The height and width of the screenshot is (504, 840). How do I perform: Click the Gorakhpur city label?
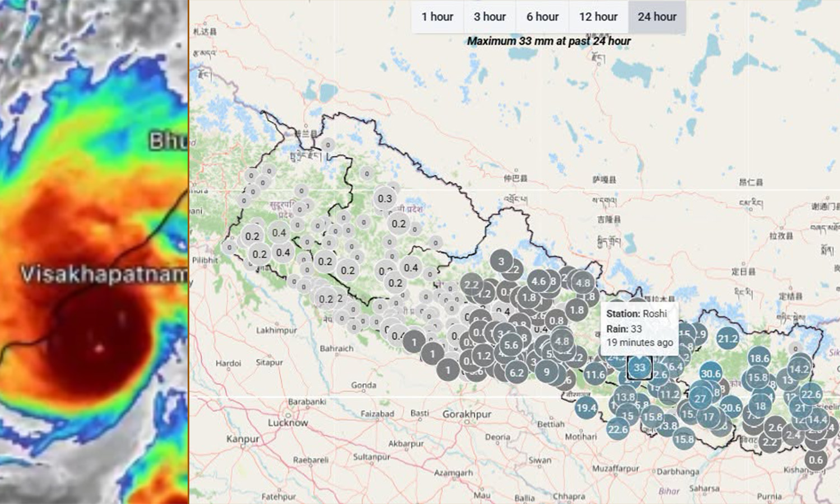(x=467, y=414)
